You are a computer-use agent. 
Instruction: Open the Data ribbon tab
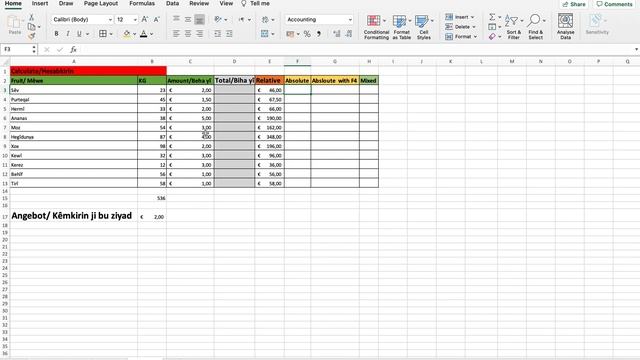172,4
